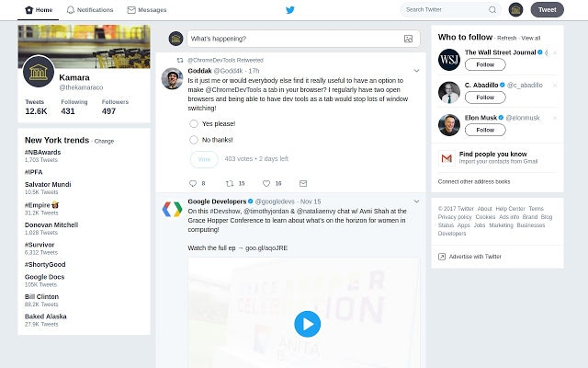Click the Twitter bird logo
588x368 pixels.
(290, 10)
